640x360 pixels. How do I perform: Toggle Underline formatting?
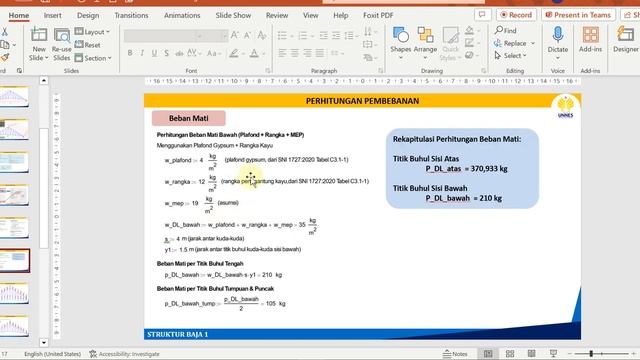coord(154,53)
